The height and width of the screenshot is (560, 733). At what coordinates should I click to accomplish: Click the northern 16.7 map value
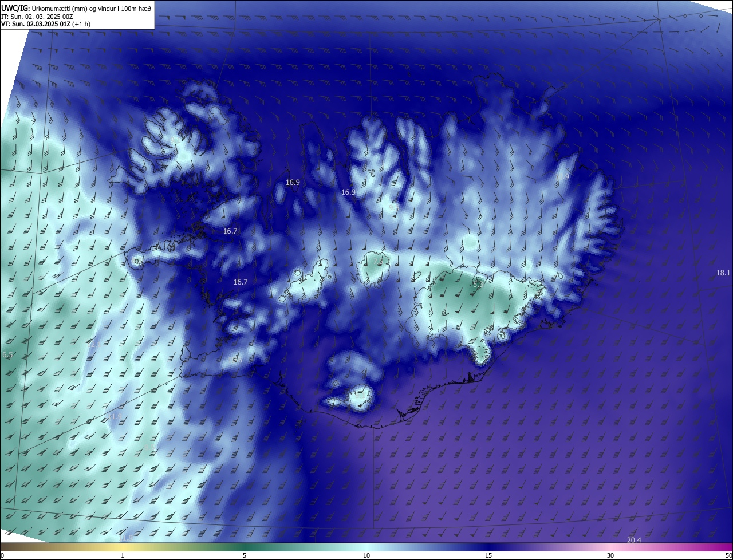point(230,231)
